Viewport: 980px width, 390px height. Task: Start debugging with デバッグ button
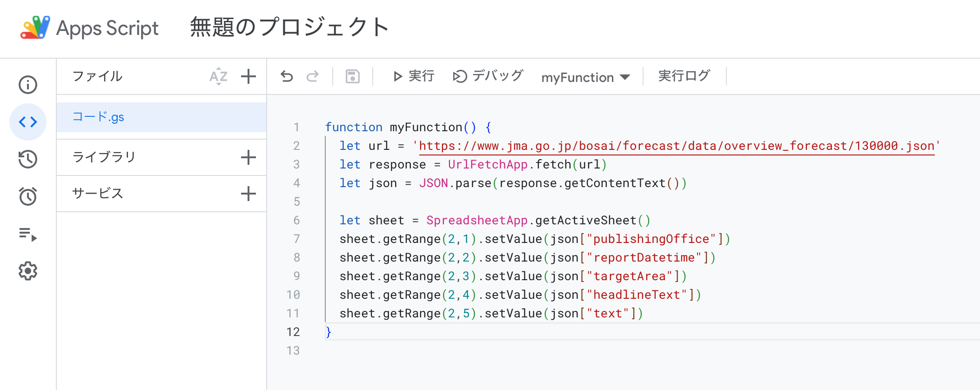click(488, 76)
